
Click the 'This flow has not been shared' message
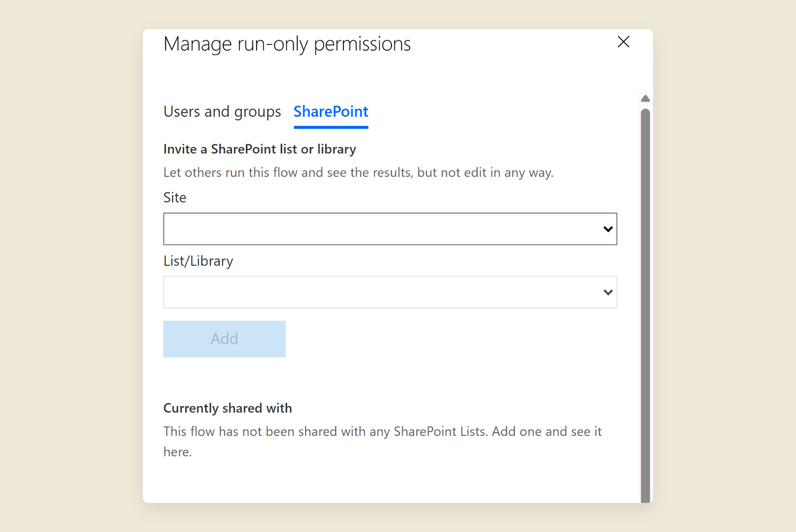(383, 442)
